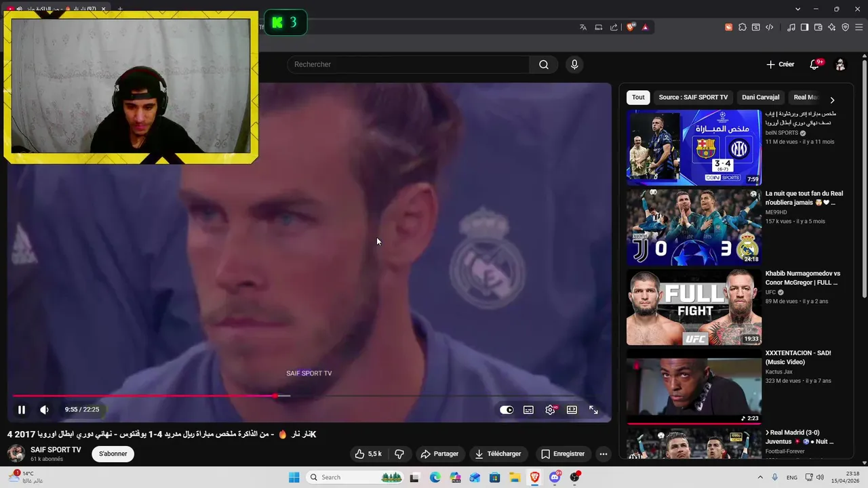Select the Source : SAIF SPORT TV chip
The height and width of the screenshot is (488, 868).
(x=693, y=97)
